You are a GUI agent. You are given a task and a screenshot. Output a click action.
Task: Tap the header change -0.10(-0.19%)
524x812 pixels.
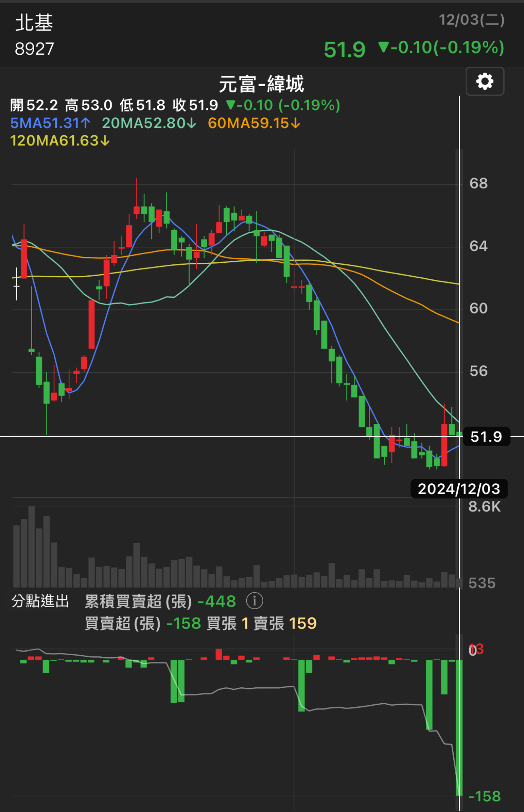click(441, 48)
